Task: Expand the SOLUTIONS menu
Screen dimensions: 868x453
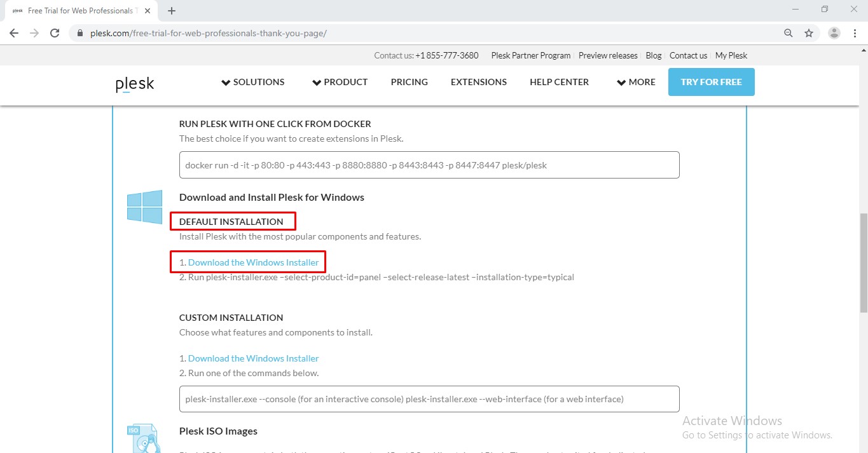Action: pos(253,82)
